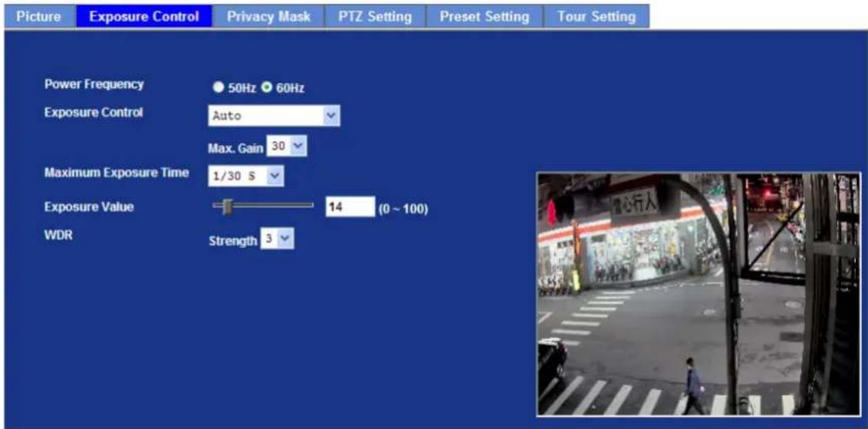This screenshot has height=429, width=868.
Task: Click the Maximum Exposure Time label
Action: tap(117, 173)
